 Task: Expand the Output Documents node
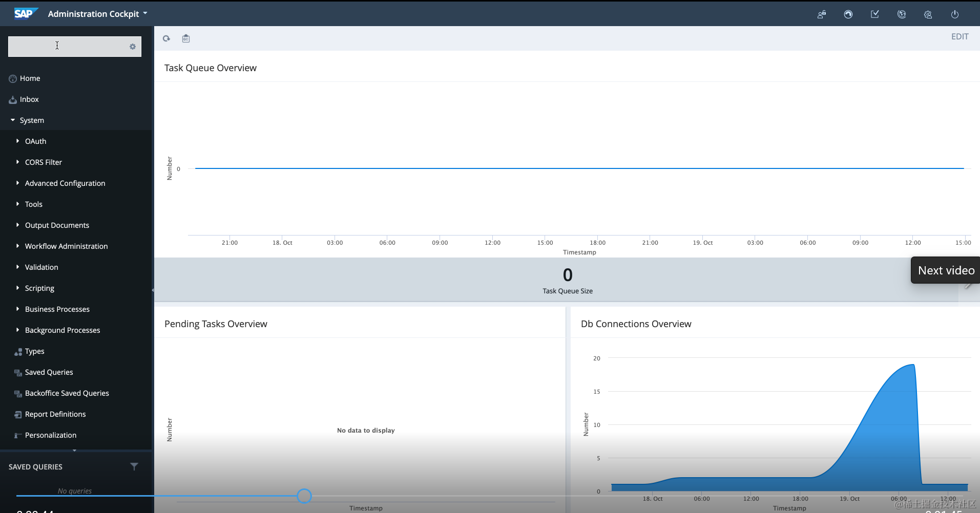[x=17, y=225]
